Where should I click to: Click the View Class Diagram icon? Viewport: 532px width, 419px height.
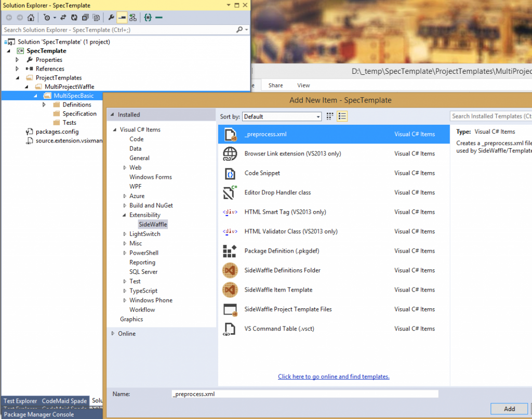[133, 17]
